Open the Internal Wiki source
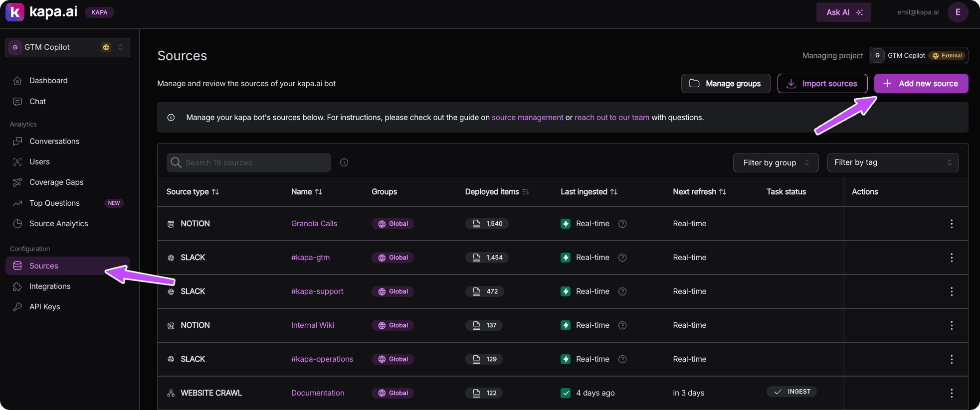This screenshot has width=980, height=410. (313, 325)
